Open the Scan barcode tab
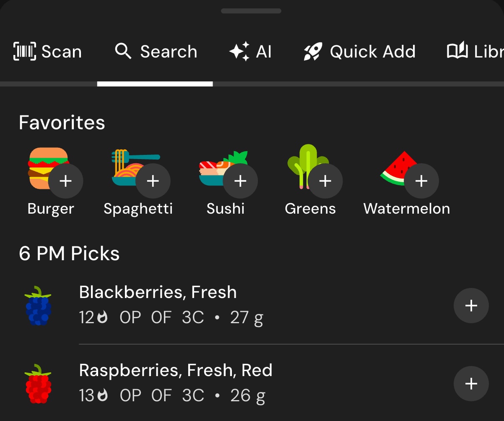 click(x=48, y=52)
